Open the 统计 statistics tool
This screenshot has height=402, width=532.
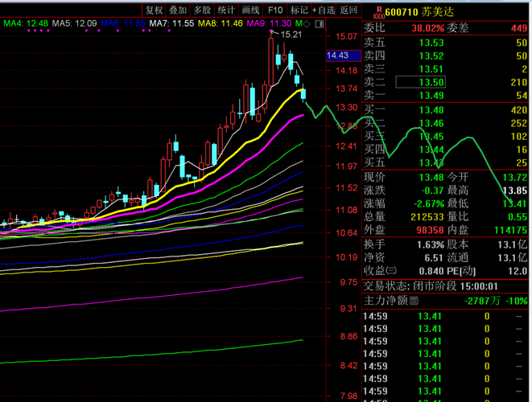pyautogui.click(x=226, y=10)
